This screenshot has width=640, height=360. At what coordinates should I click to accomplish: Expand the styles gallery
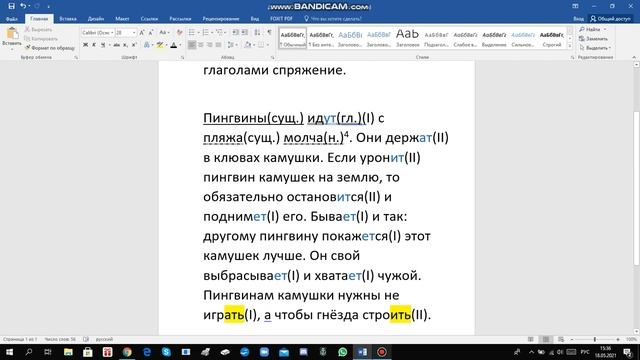[x=570, y=46]
